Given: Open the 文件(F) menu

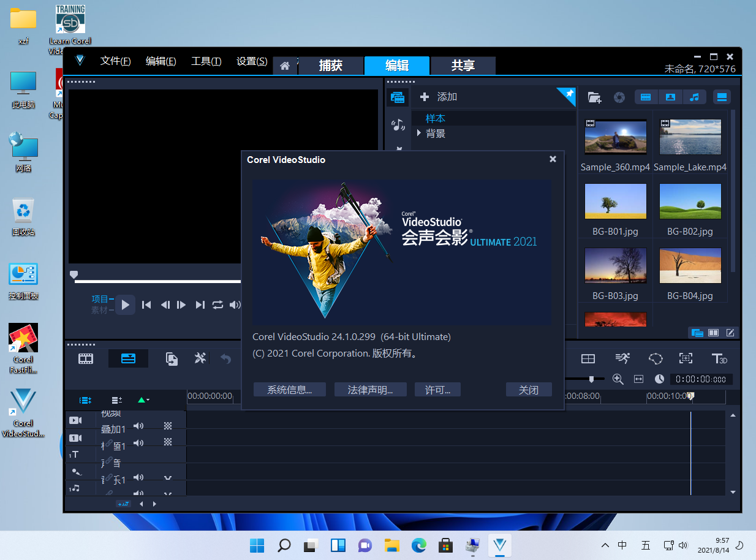Looking at the screenshot, I should click(116, 61).
